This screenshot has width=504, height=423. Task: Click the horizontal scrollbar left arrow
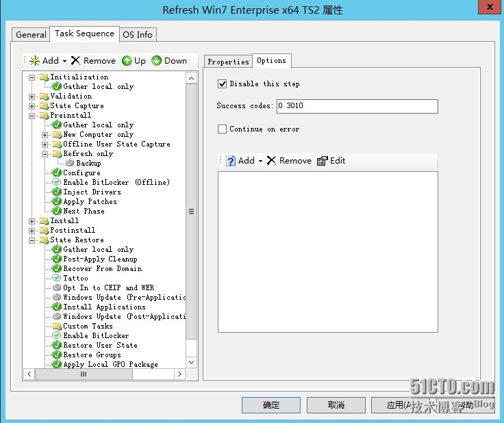[x=29, y=374]
